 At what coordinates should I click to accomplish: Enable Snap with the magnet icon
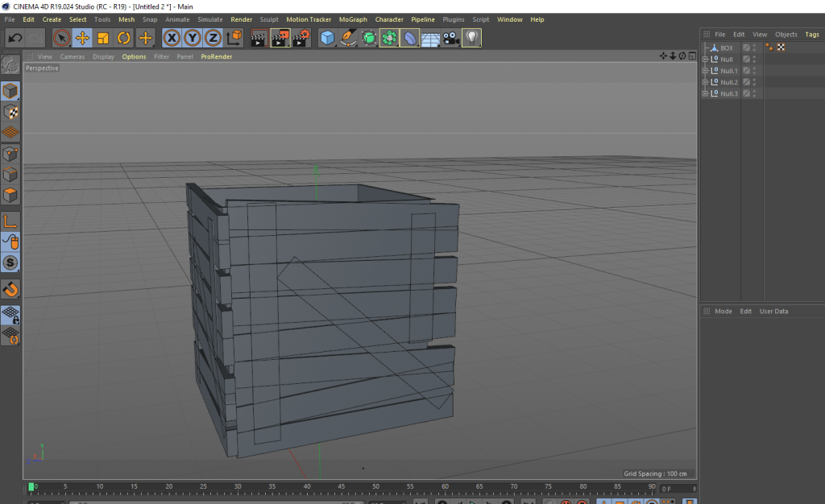pyautogui.click(x=10, y=289)
